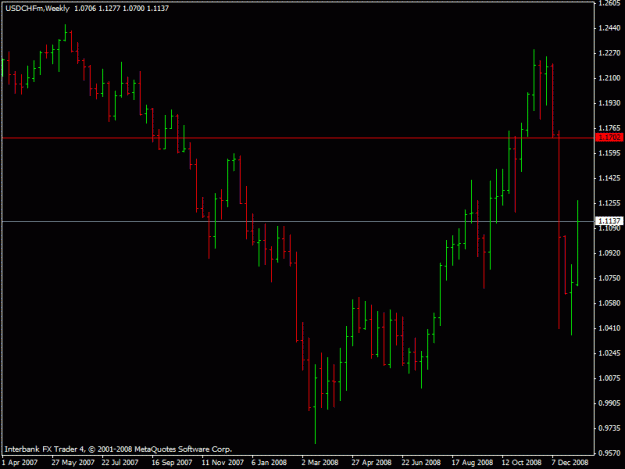Click the 0.9570 price scale label
The width and height of the screenshot is (625, 469).
point(609,453)
